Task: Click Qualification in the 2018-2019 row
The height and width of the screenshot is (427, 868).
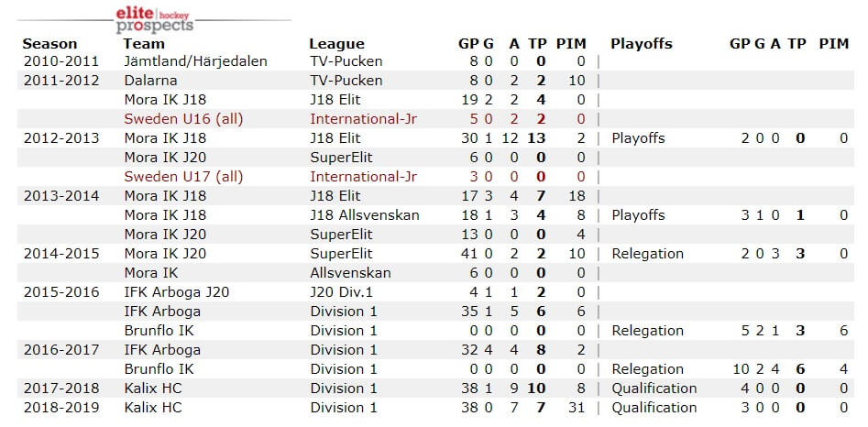Action: pyautogui.click(x=654, y=408)
